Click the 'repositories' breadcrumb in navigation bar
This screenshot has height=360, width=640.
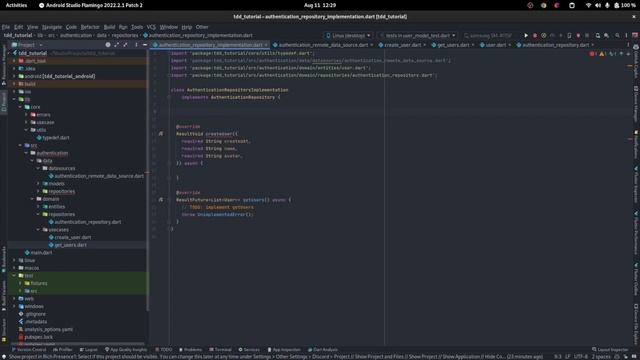125,36
